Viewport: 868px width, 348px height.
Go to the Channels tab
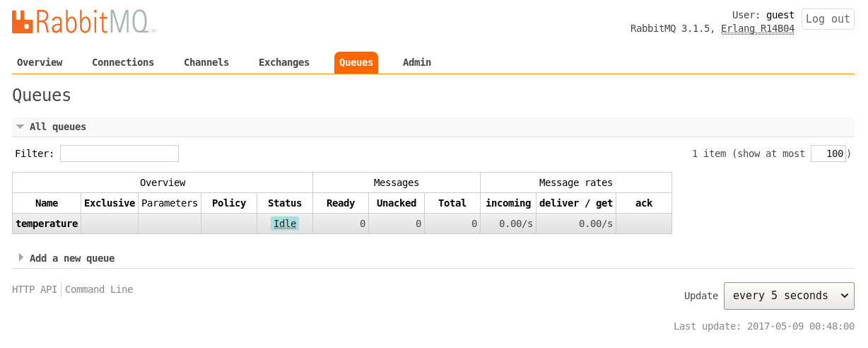click(206, 62)
